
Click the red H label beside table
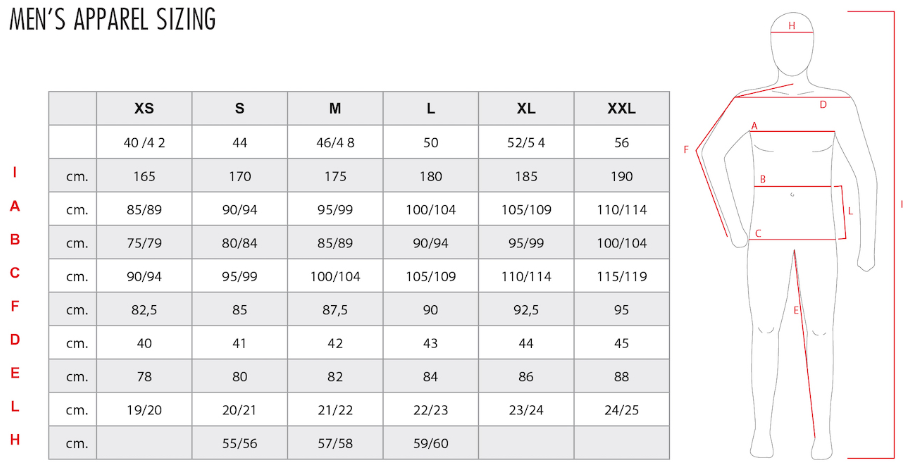15,439
